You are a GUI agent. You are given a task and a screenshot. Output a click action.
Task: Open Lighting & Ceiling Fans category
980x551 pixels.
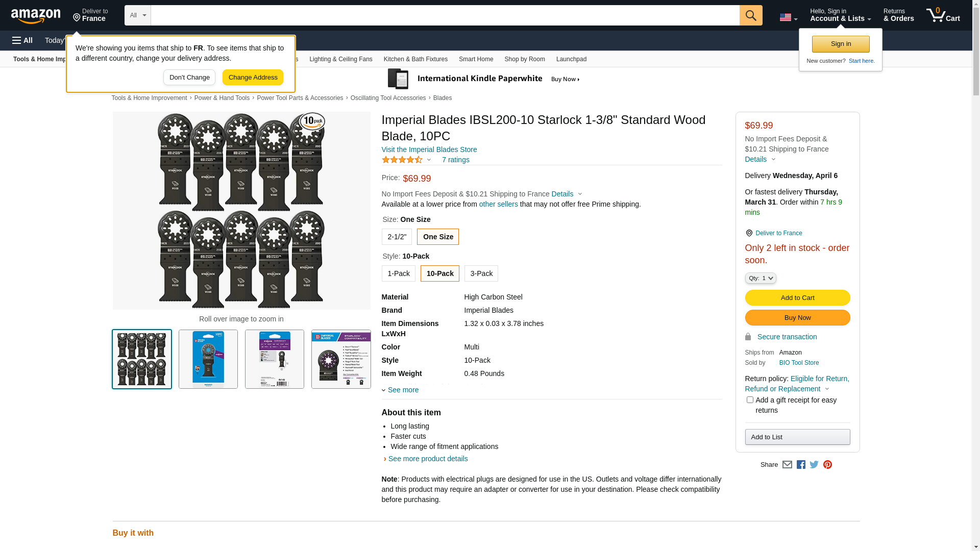pyautogui.click(x=340, y=59)
